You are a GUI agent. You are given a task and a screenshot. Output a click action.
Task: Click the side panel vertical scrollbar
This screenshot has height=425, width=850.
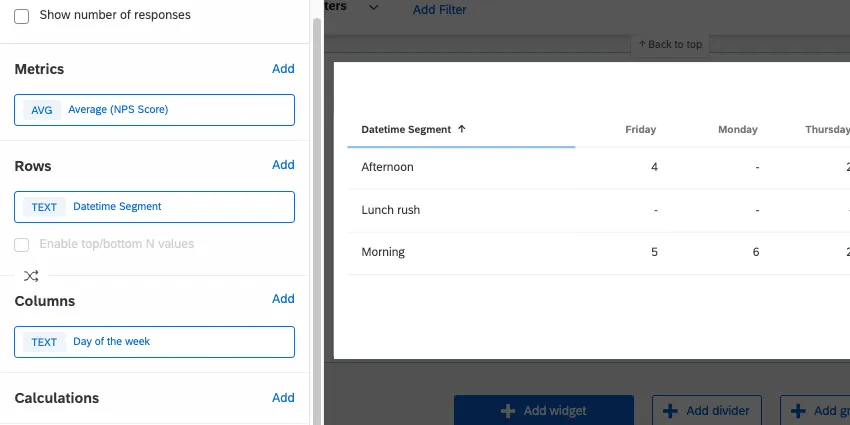pyautogui.click(x=318, y=200)
